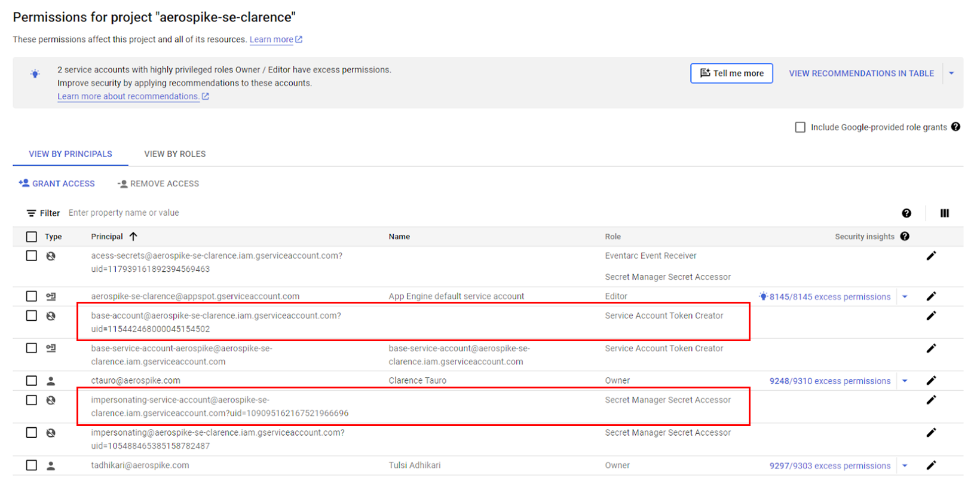Click Type column header
This screenshot has width=980, height=490.
(x=53, y=237)
